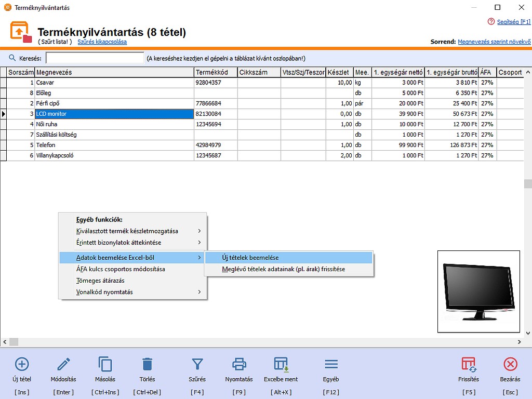Click the Bezárás close icon
The height and width of the screenshot is (399, 532).
510,364
